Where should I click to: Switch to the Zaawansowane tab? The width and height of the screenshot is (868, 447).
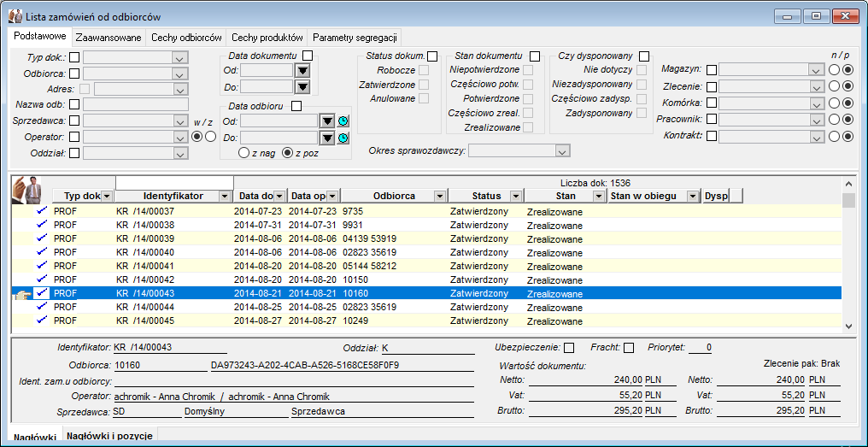tap(108, 38)
